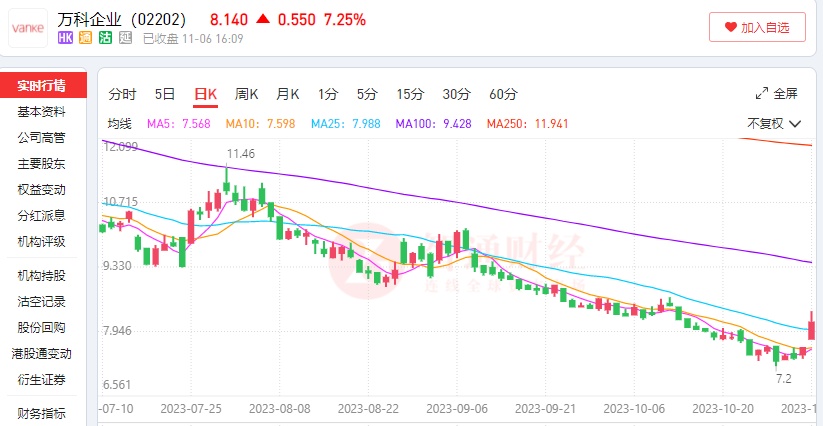Open the 不复权 adjustment dropdown
Image resolution: width=823 pixels, height=426 pixels.
(x=774, y=124)
